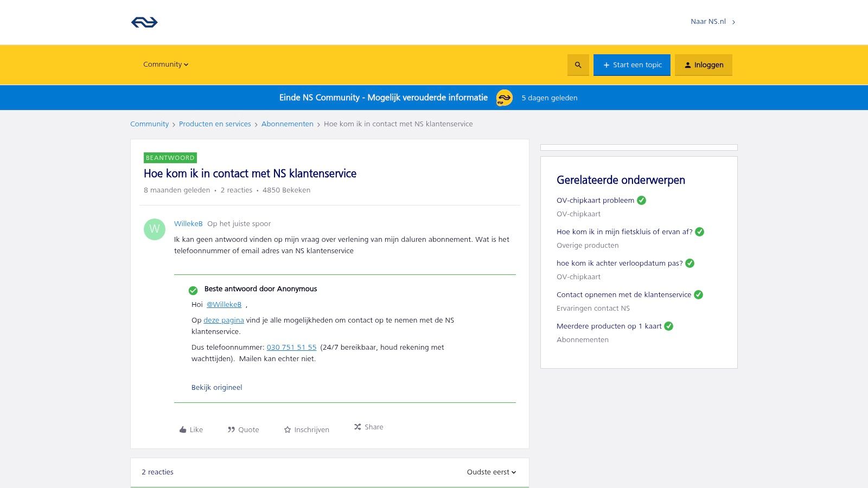Click Start een topic button

point(631,65)
